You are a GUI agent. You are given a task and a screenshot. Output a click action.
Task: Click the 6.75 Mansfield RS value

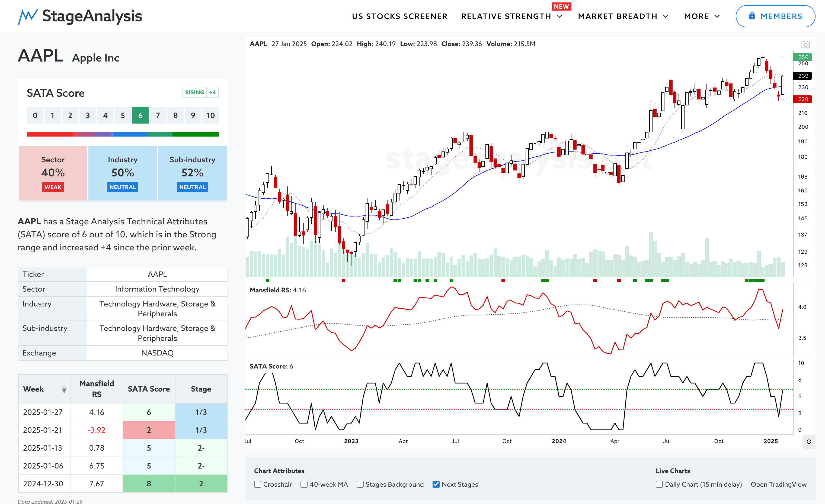point(97,466)
